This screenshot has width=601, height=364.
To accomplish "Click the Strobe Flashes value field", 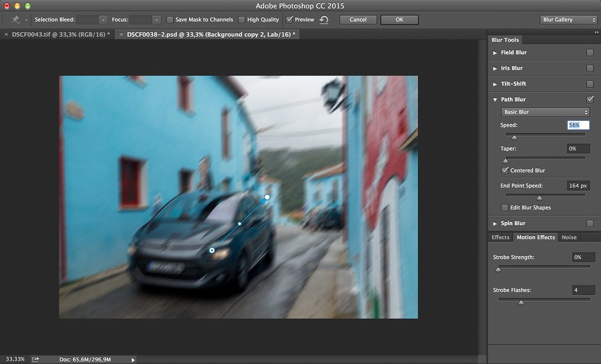I will [x=583, y=290].
